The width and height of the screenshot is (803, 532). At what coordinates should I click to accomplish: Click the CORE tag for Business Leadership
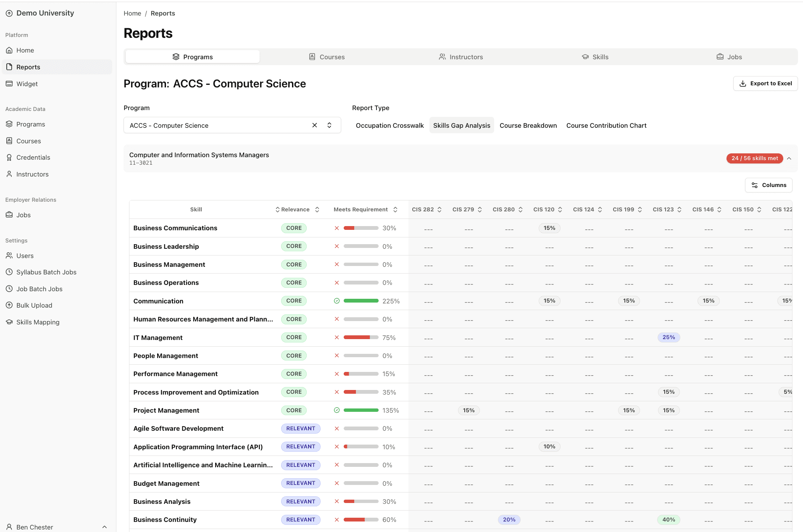click(x=294, y=246)
